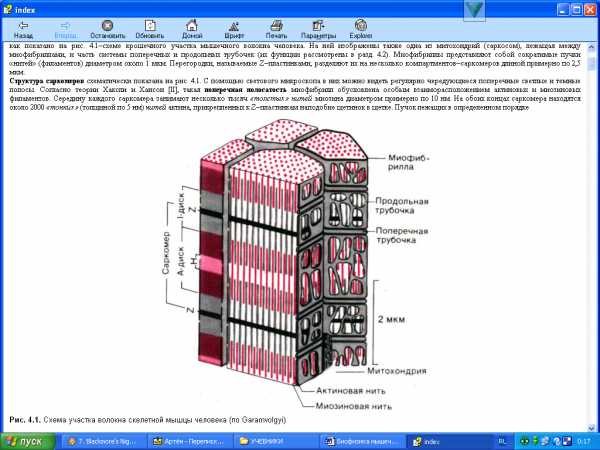The image size is (600, 450).
Task: Go to home page via Домой
Action: pyautogui.click(x=192, y=30)
